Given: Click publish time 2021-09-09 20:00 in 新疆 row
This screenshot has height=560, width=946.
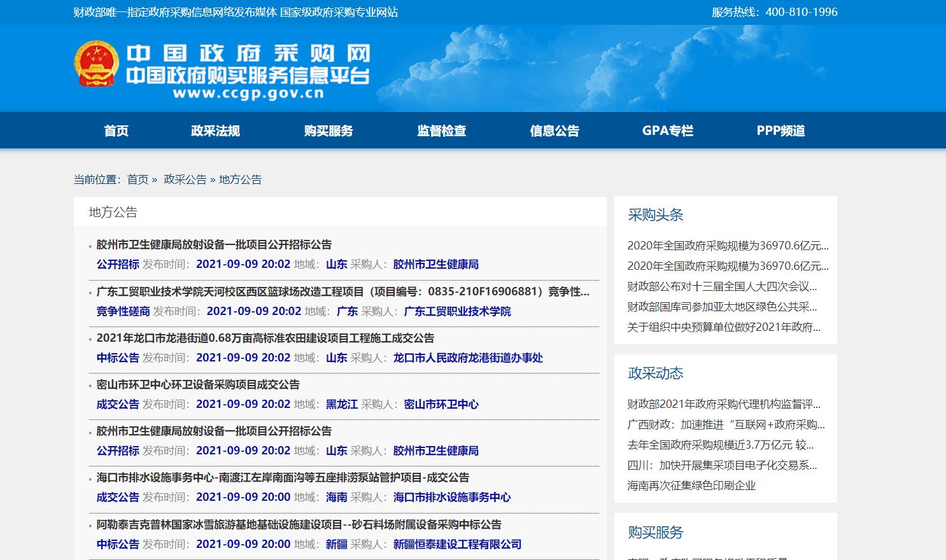Looking at the screenshot, I should [x=243, y=544].
